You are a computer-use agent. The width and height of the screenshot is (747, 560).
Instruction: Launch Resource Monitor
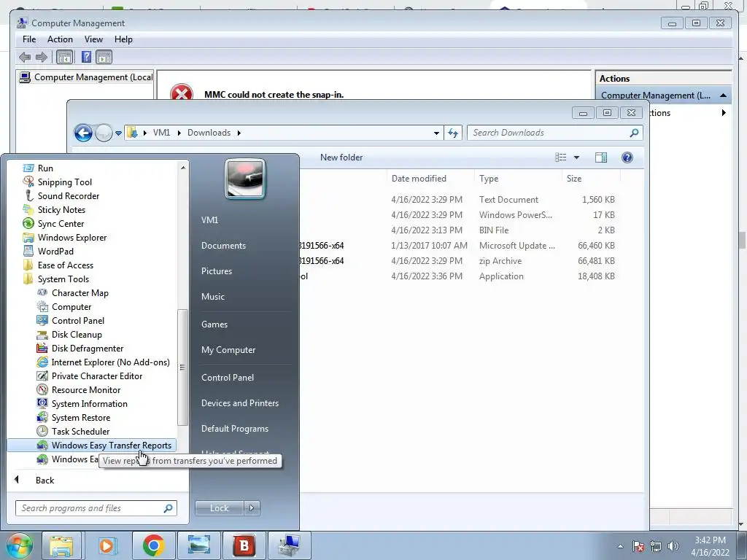[x=86, y=389]
